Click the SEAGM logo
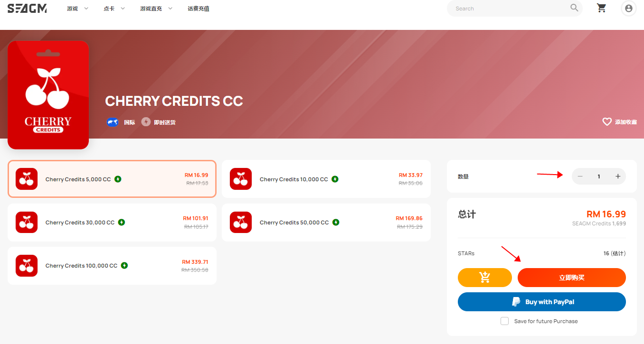This screenshot has height=344, width=644. click(x=27, y=8)
